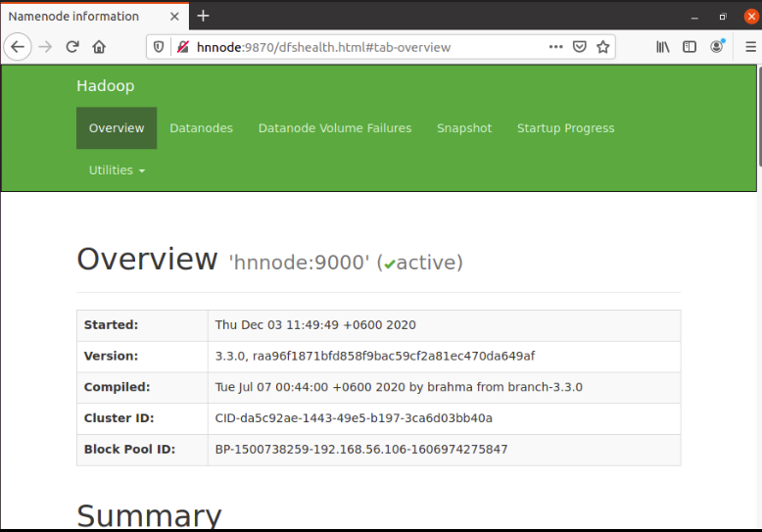Open the Firefox account icon
Viewport: 762px width, 532px height.
[x=717, y=46]
